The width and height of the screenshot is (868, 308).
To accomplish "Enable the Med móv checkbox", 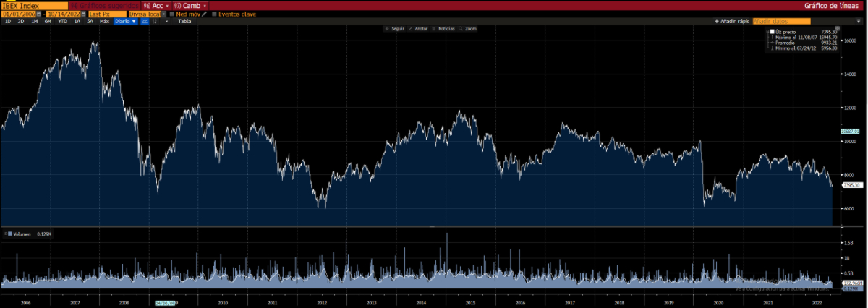I will pos(171,14).
